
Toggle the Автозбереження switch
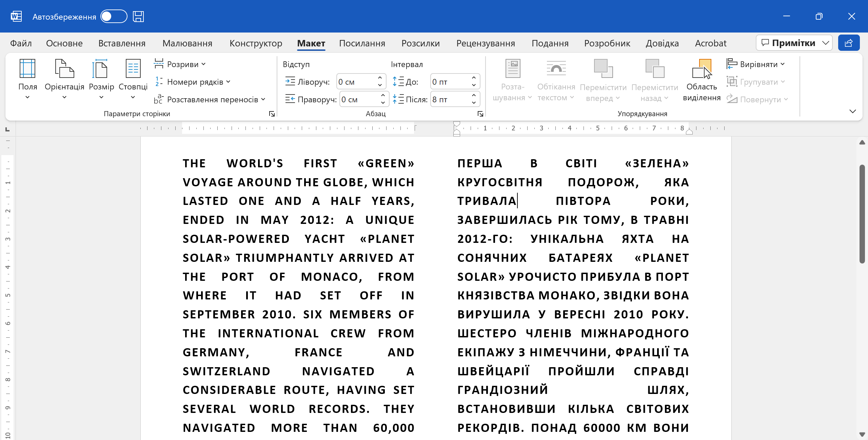click(x=114, y=16)
